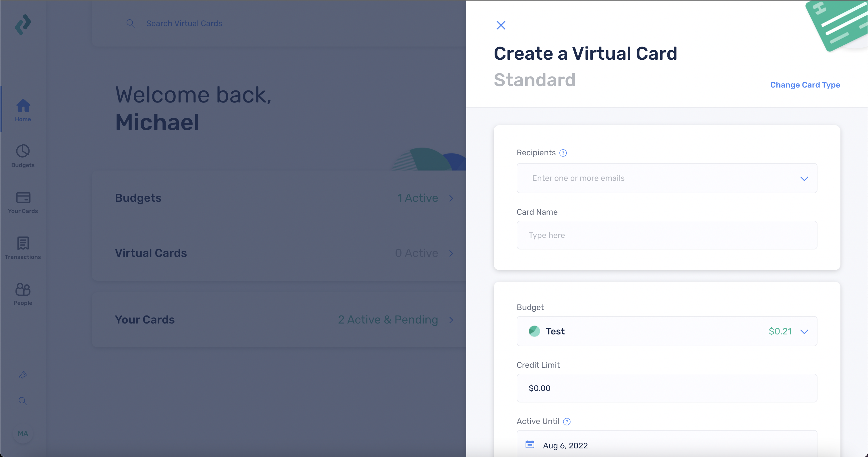Click the Active Until info tooltip
868x457 pixels.
tap(567, 421)
